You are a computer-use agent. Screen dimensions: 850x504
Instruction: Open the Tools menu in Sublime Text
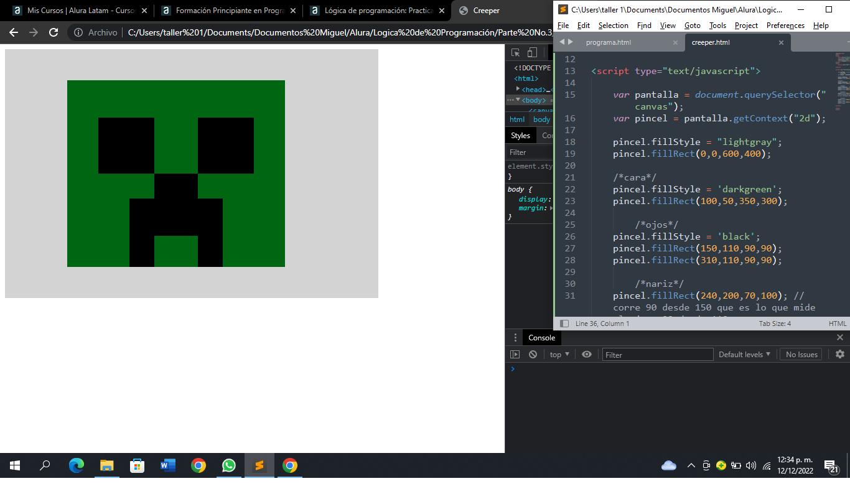click(x=717, y=25)
